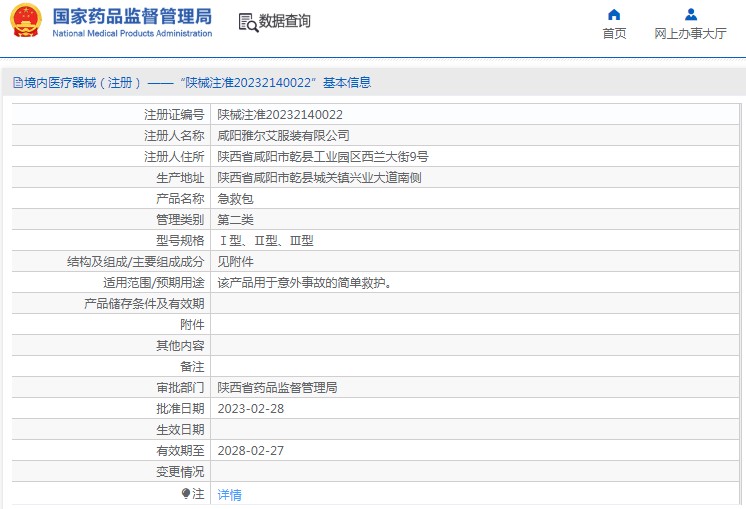Go to 首页 text label
The height and width of the screenshot is (509, 746).
click(614, 33)
